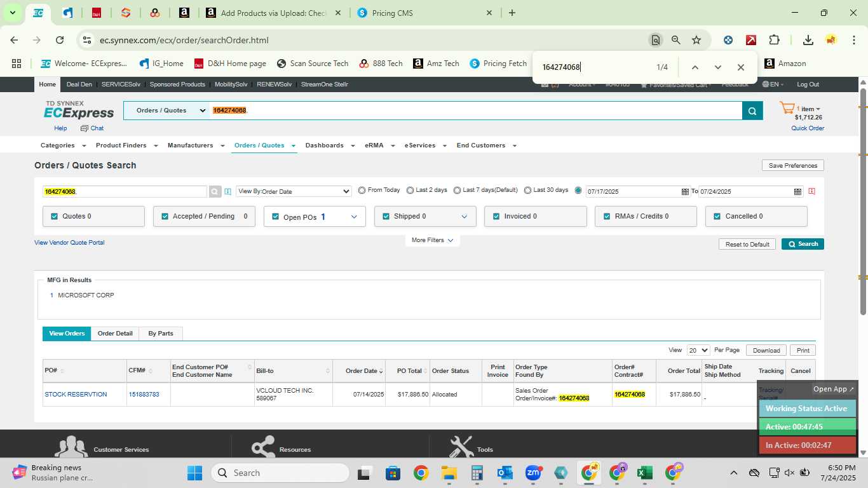Toggle the Accepted / Pending checkbox
The width and height of the screenshot is (868, 488).
coord(165,216)
